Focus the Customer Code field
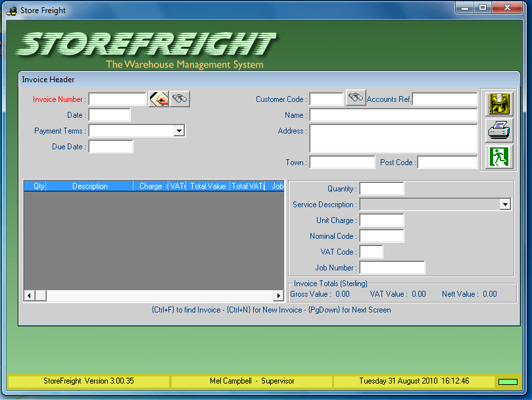The image size is (532, 400). click(x=326, y=99)
